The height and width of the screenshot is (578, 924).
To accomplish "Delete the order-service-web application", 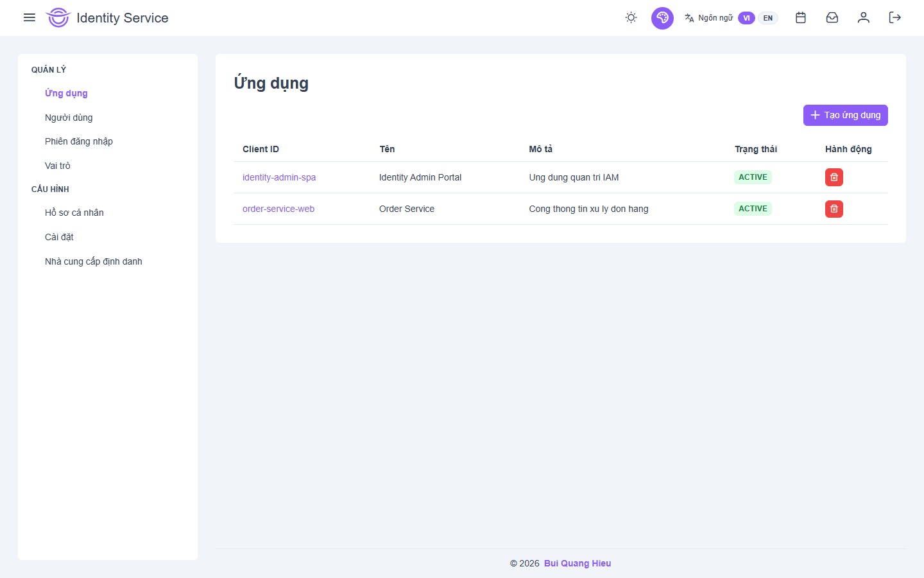I will click(834, 209).
